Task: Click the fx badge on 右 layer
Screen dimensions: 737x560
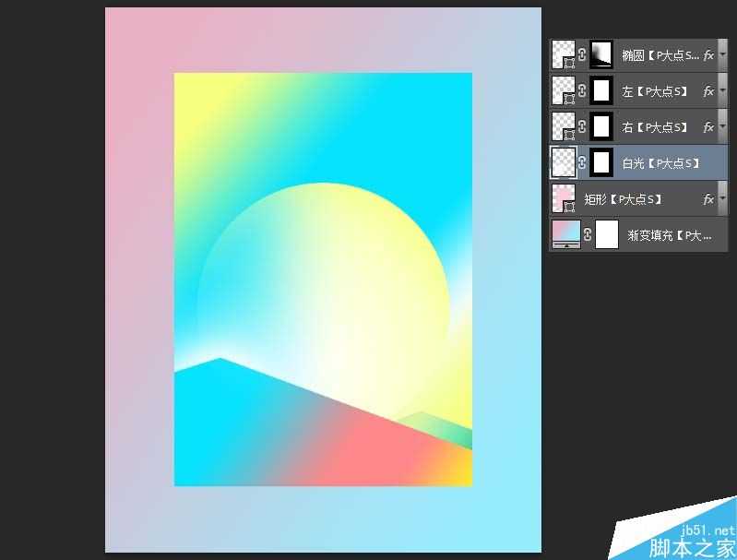Action: pyautogui.click(x=708, y=127)
